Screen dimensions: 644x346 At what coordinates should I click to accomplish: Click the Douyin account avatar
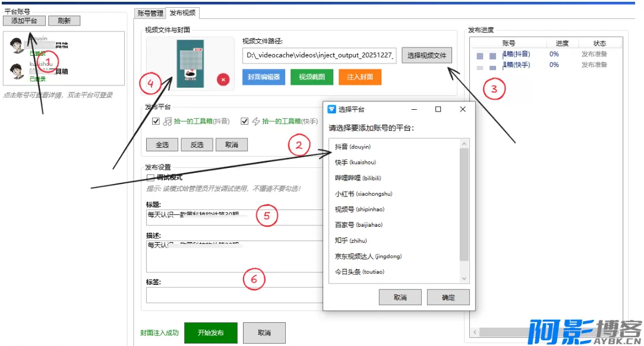(17, 45)
